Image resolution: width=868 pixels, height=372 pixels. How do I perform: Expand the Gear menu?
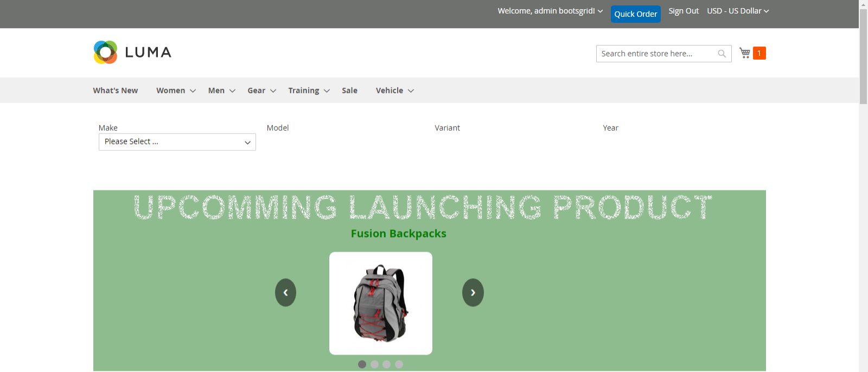261,91
